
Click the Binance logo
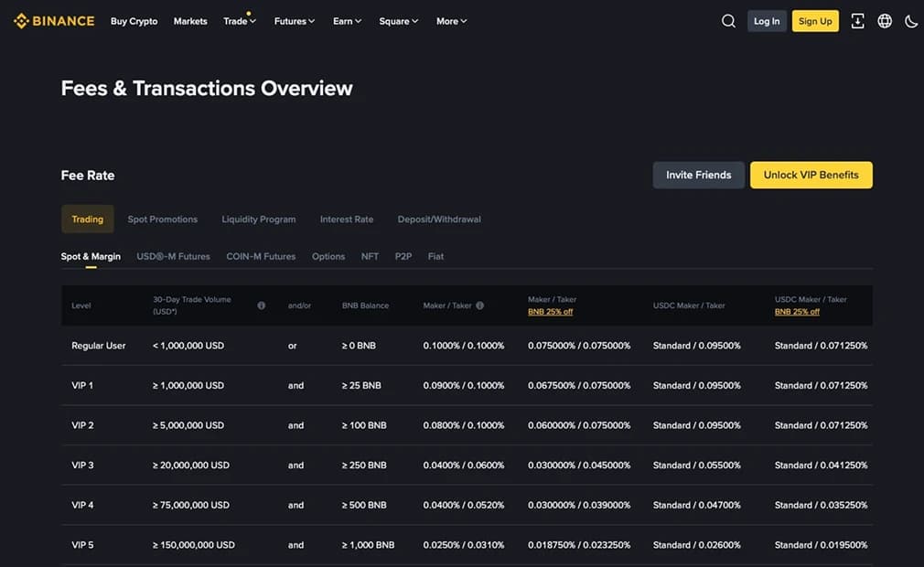(53, 20)
